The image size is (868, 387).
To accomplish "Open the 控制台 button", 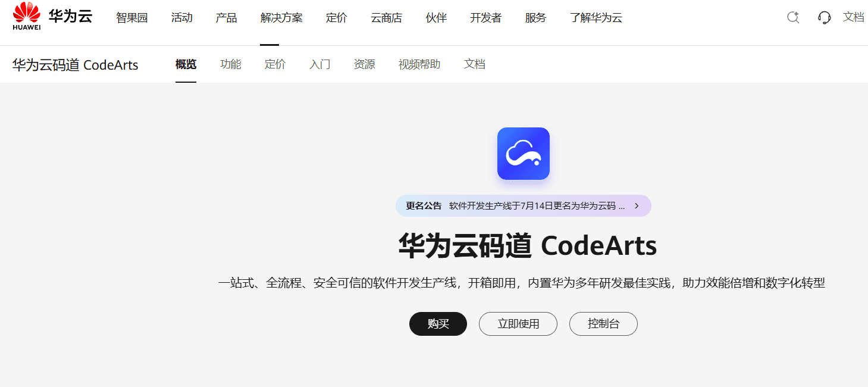I will tap(603, 324).
